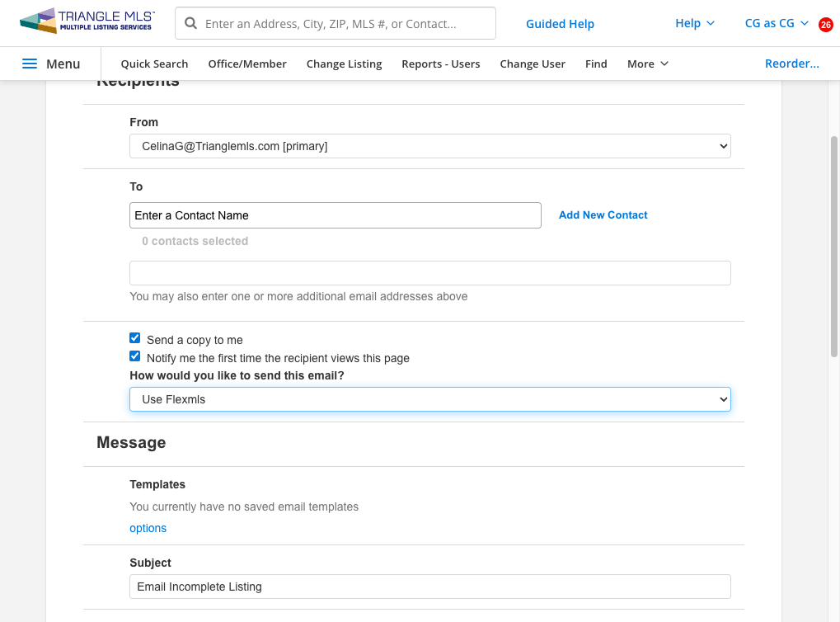Open the red 26 notifications badge

(825, 25)
